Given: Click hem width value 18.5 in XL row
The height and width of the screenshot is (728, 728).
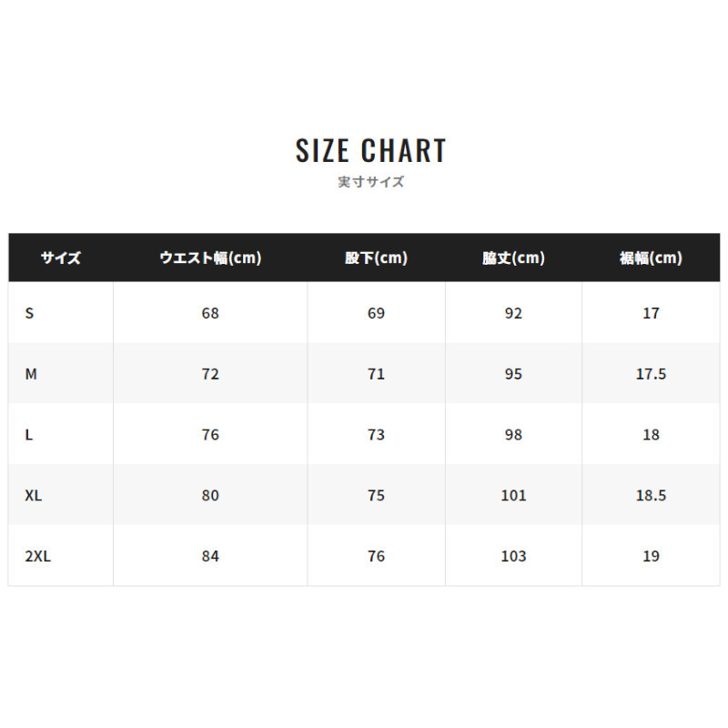Looking at the screenshot, I should point(651,496).
